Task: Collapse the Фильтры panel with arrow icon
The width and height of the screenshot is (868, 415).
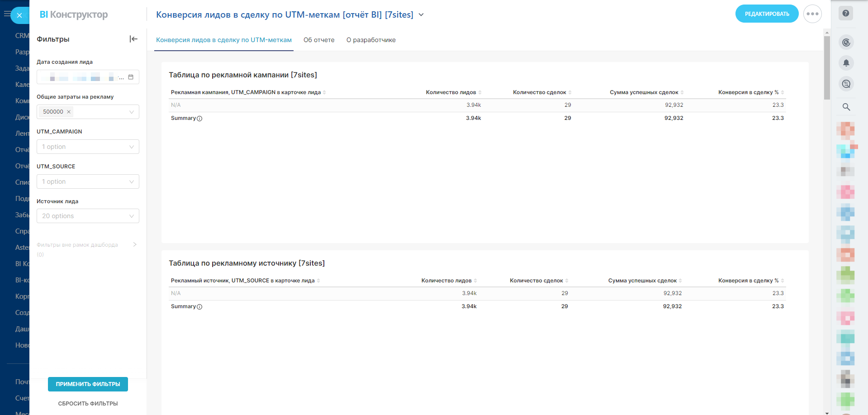Action: click(x=133, y=39)
